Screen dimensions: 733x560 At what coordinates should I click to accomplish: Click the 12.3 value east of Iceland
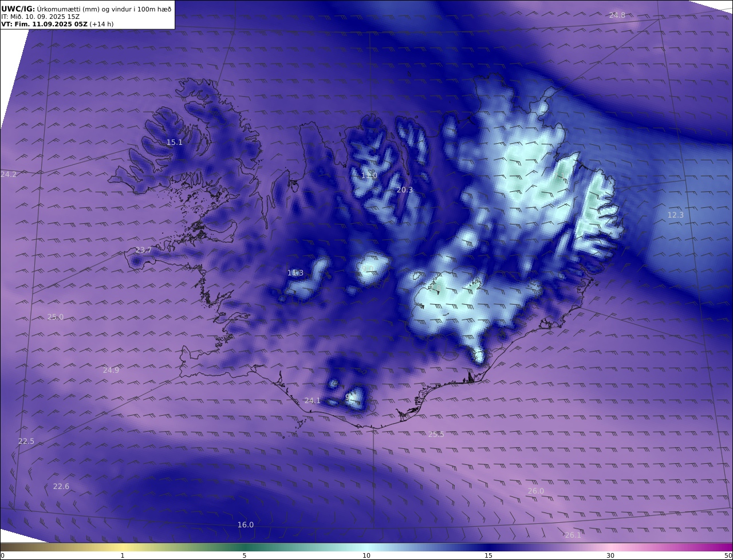point(675,215)
